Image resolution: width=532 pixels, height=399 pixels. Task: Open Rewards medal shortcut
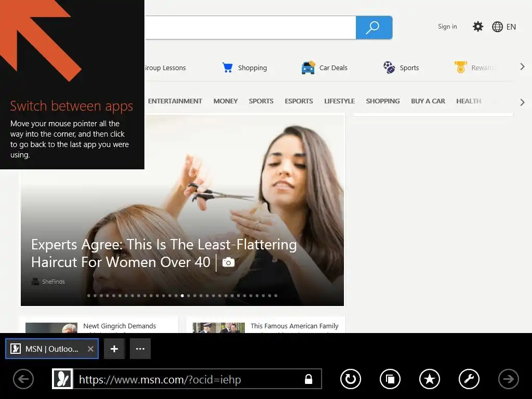tap(474, 68)
